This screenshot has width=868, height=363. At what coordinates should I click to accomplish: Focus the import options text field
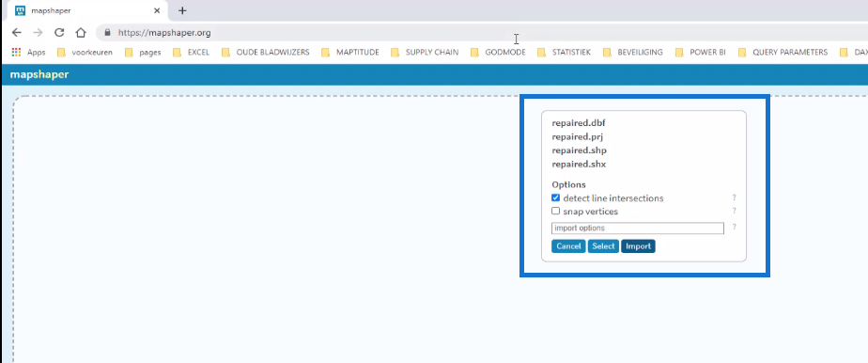[638, 228]
